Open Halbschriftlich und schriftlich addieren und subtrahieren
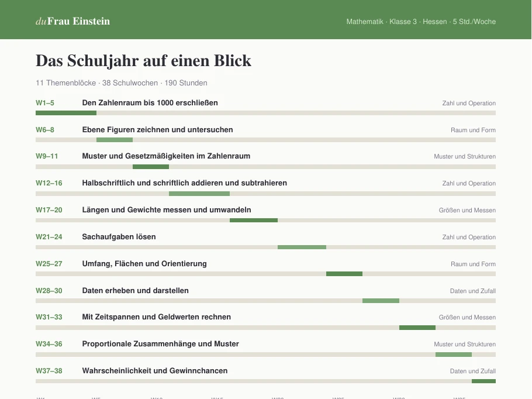 185,183
